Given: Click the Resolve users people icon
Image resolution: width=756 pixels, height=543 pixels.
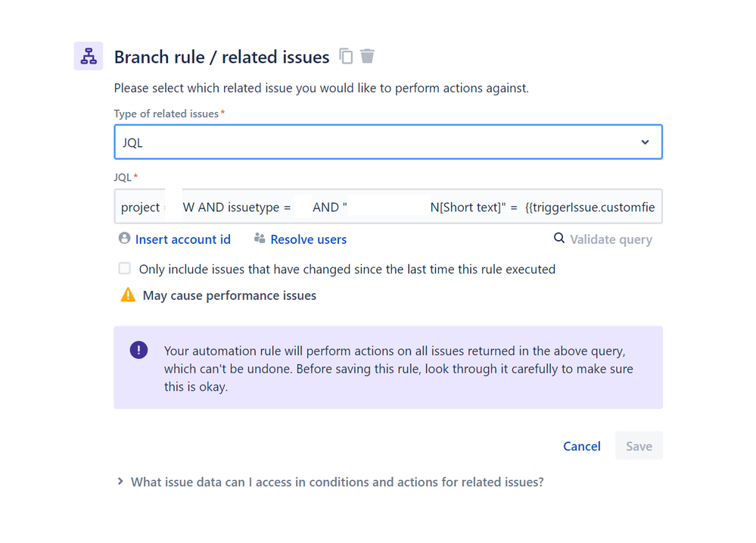Looking at the screenshot, I should [260, 239].
